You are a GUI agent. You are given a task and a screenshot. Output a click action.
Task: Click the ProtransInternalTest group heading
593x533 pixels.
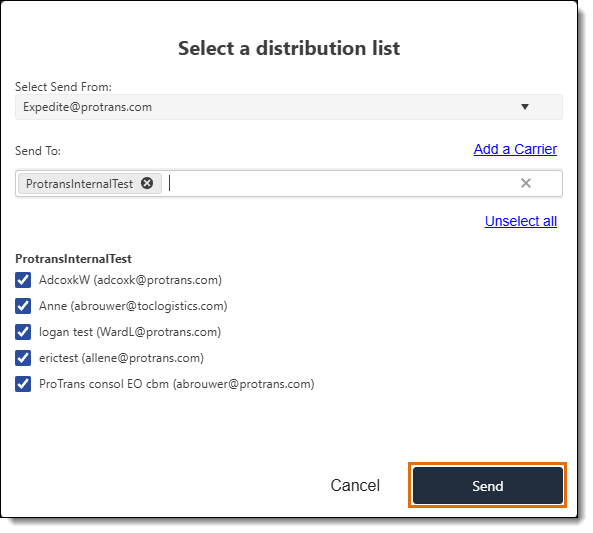(73, 259)
